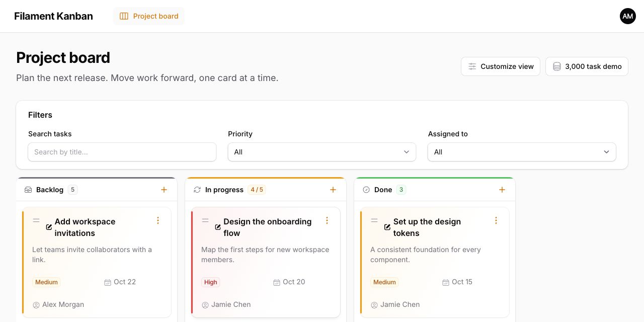Click the Oct 22 due date
This screenshot has height=322, width=644.
[x=125, y=282]
